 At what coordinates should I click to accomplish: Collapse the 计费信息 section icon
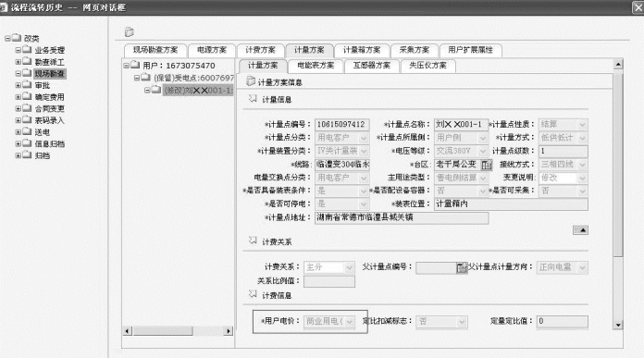click(x=253, y=294)
